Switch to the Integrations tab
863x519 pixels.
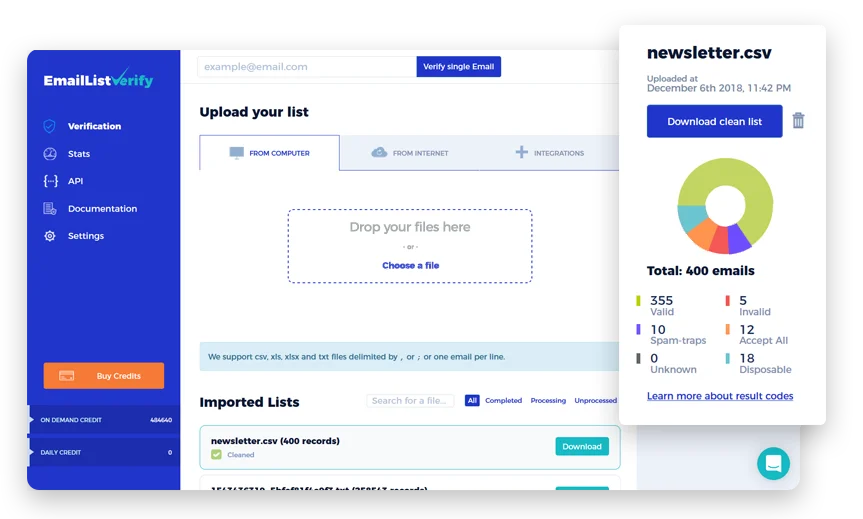pos(549,153)
